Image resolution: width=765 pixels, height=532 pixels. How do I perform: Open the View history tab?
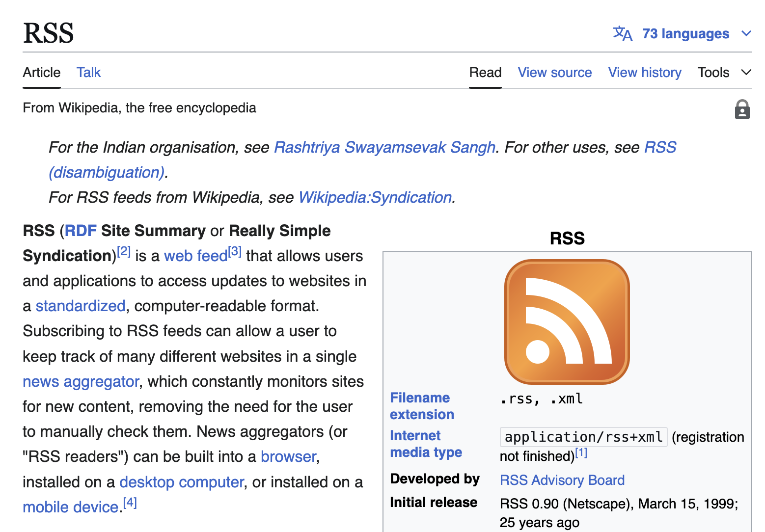click(645, 73)
